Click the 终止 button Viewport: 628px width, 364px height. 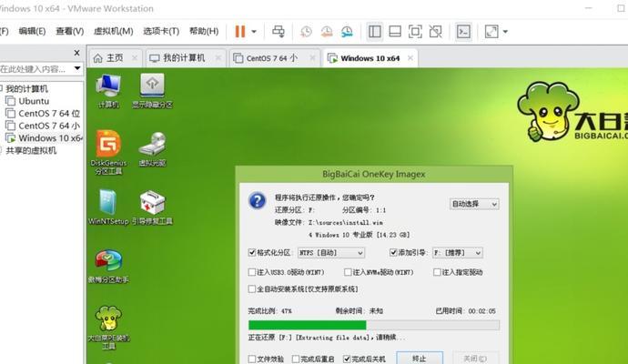pos(420,359)
